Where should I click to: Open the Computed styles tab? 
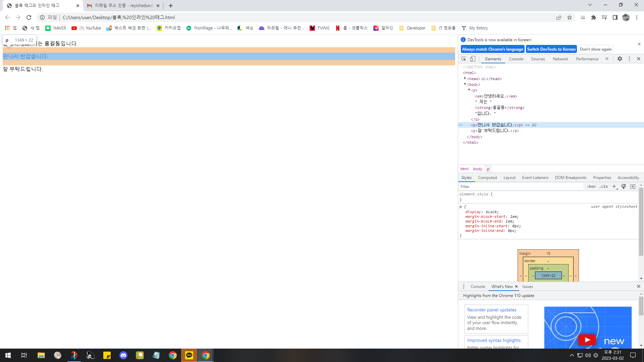(487, 178)
